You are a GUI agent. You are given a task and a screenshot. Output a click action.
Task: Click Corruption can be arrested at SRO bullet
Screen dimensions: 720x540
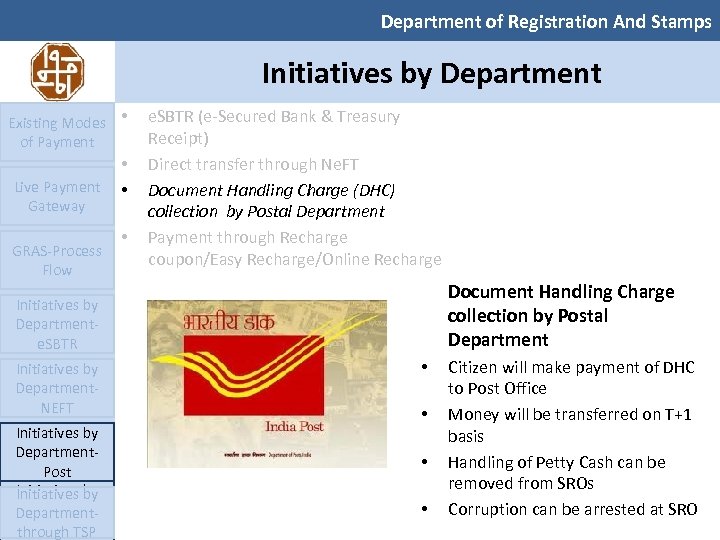[x=573, y=509]
